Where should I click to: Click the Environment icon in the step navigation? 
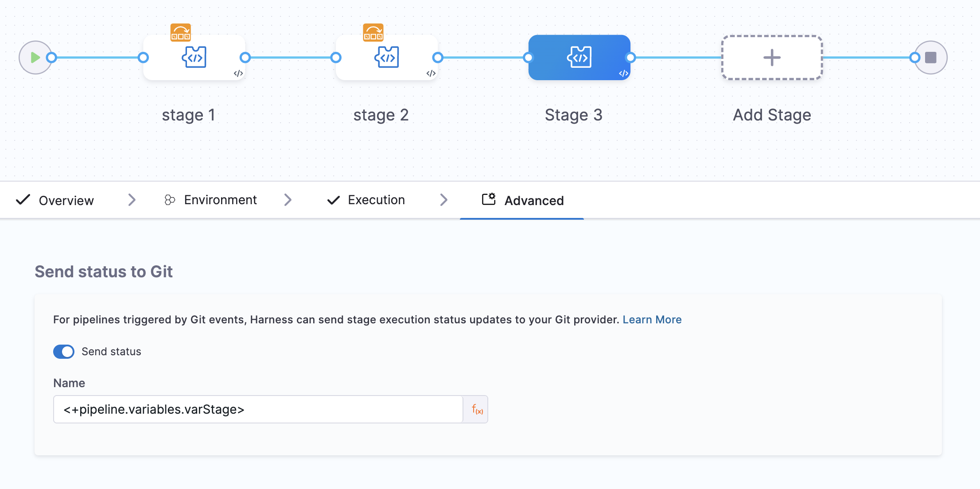click(x=169, y=200)
